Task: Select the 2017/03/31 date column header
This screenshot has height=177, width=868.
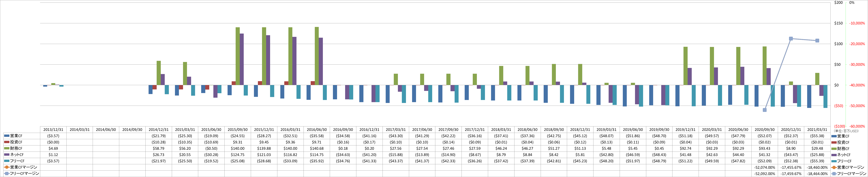Action: click(x=396, y=130)
